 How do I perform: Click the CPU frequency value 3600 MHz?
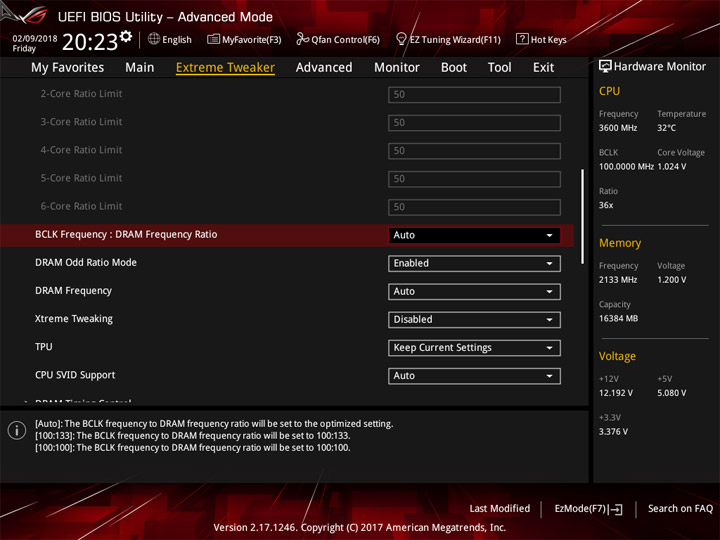coord(618,128)
